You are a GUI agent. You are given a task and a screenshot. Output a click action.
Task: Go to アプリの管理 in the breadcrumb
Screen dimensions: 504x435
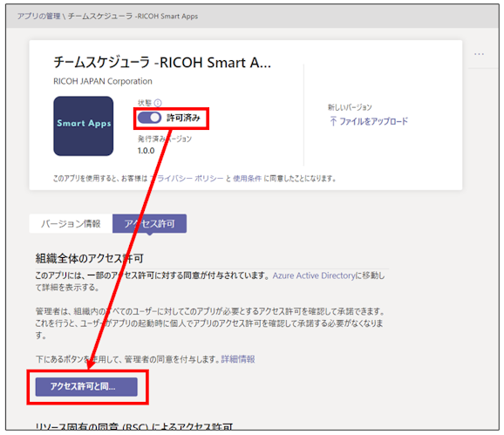38,16
